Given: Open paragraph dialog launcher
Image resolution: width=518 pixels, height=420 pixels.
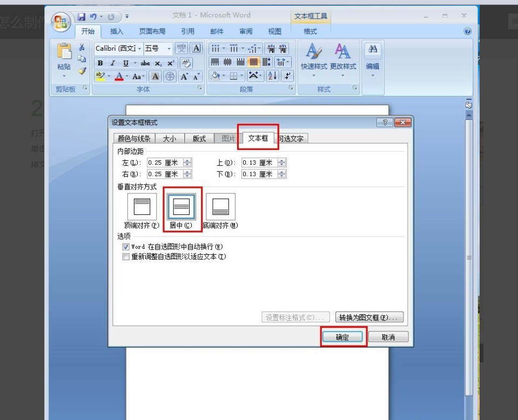Looking at the screenshot, I should point(291,88).
